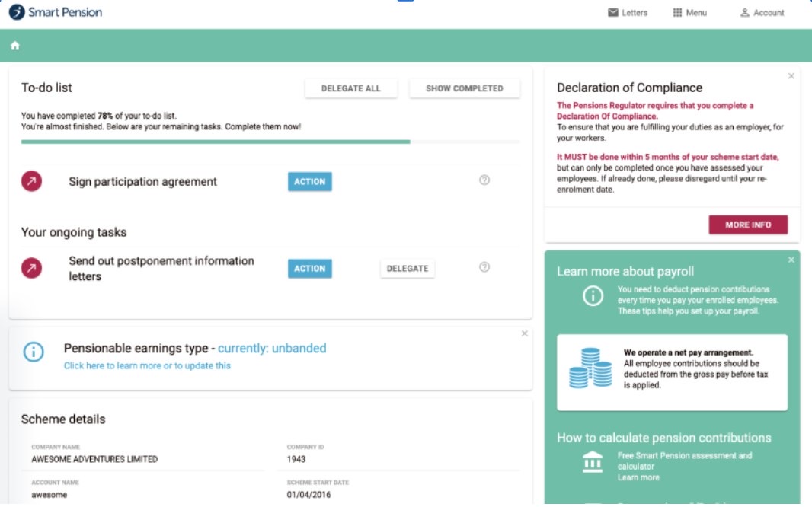Click info icon in Learn more about payroll
This screenshot has height=507, width=812.
coord(593,296)
